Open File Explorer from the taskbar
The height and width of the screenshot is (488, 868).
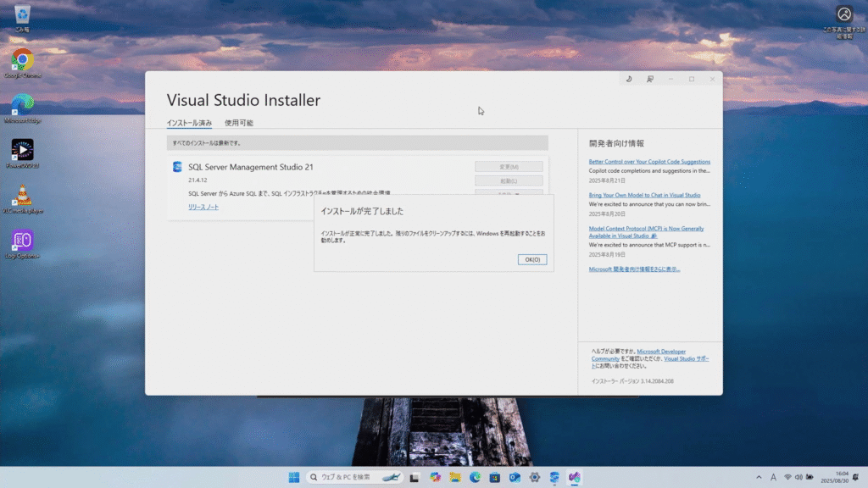455,477
